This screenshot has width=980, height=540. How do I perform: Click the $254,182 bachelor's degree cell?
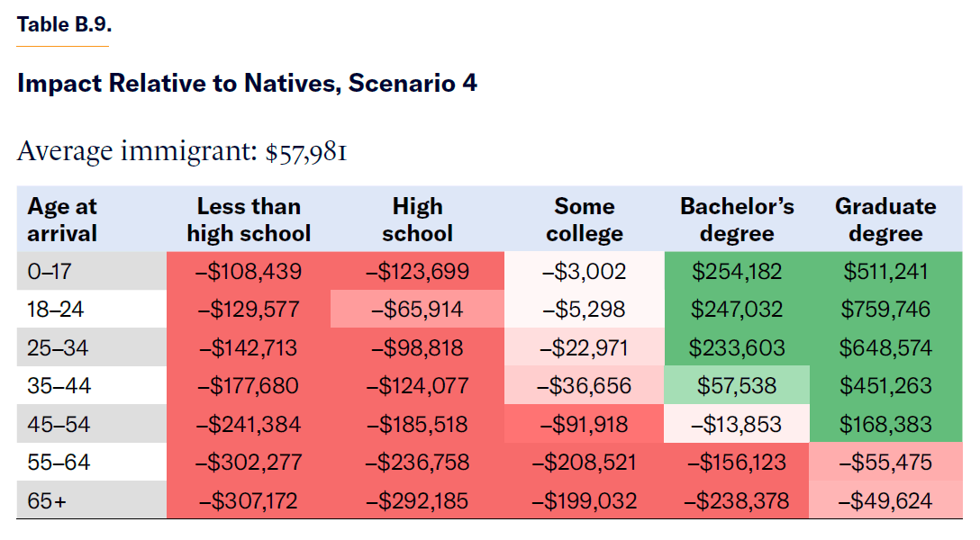pyautogui.click(x=737, y=271)
